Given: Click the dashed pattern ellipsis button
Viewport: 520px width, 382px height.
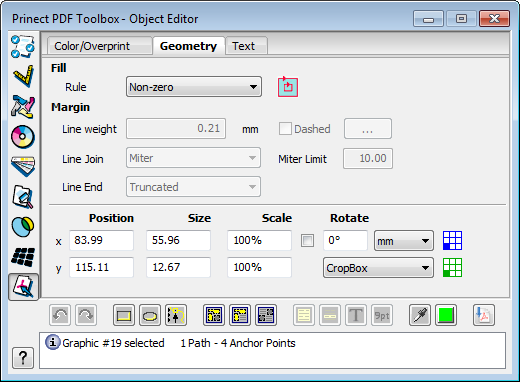Looking at the screenshot, I should click(x=368, y=129).
